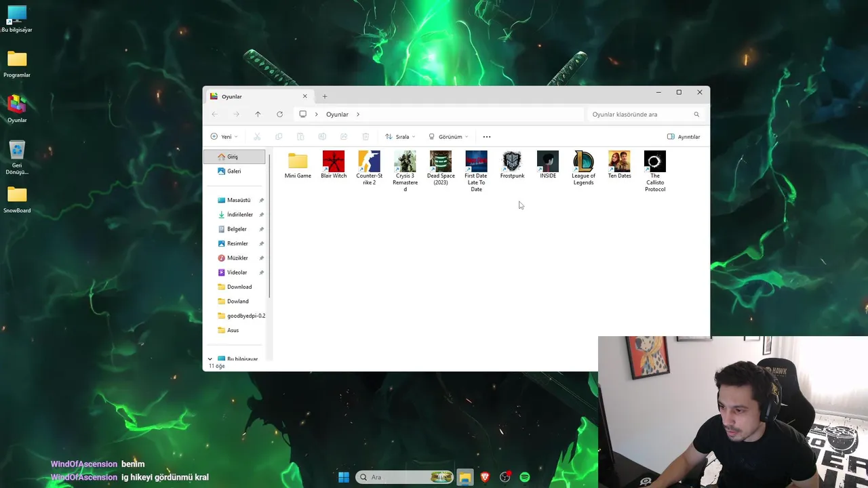Image resolution: width=868 pixels, height=488 pixels.
Task: Open the Windows Start menu
Action: [x=344, y=477]
